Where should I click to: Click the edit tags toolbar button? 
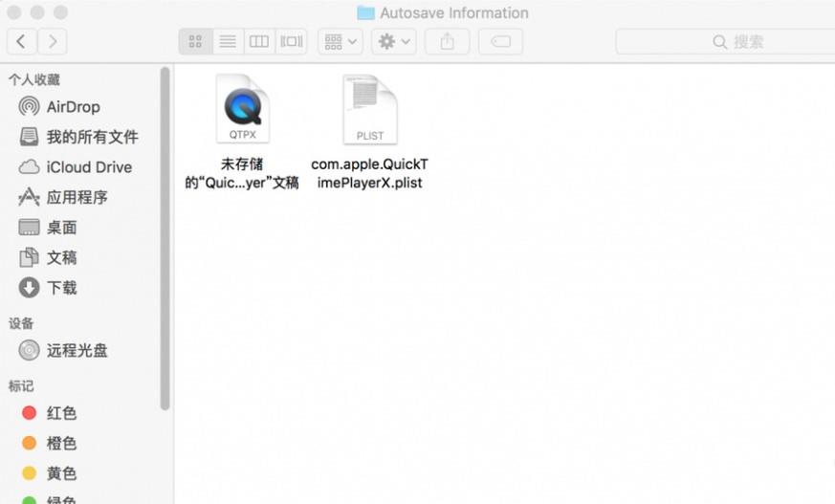pos(500,41)
